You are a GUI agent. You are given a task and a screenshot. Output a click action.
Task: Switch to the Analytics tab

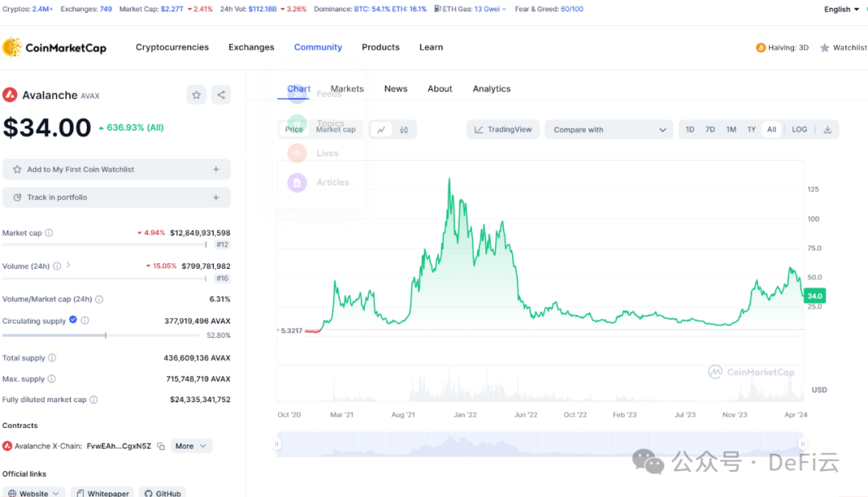(491, 89)
